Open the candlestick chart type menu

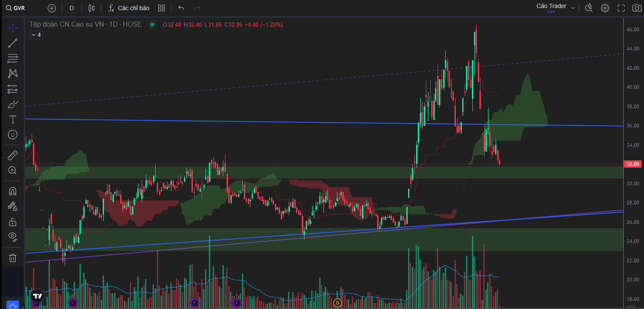click(92, 8)
